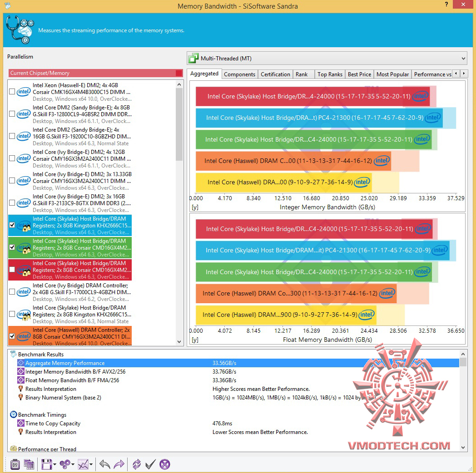The height and width of the screenshot is (473, 476).
Task: Click the Intel logo of Xeon Haswell-E entry
Action: (x=23, y=92)
